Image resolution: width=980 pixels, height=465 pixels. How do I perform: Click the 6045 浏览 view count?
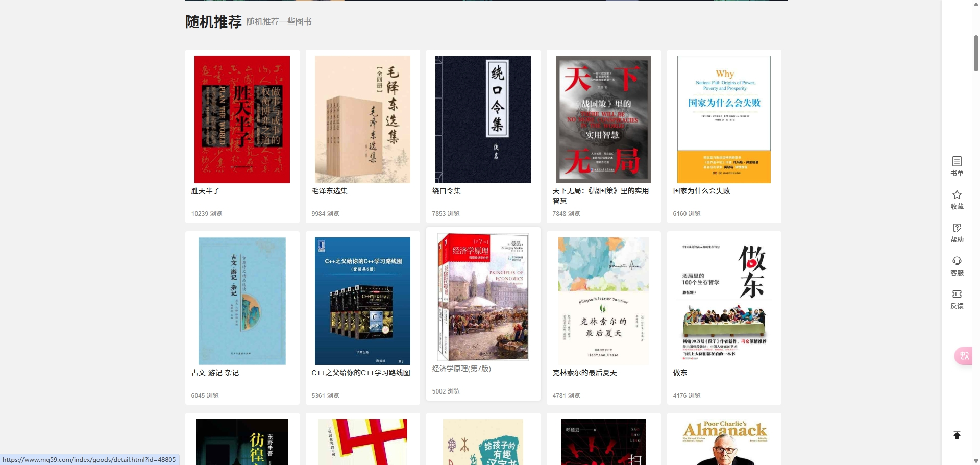coord(205,396)
